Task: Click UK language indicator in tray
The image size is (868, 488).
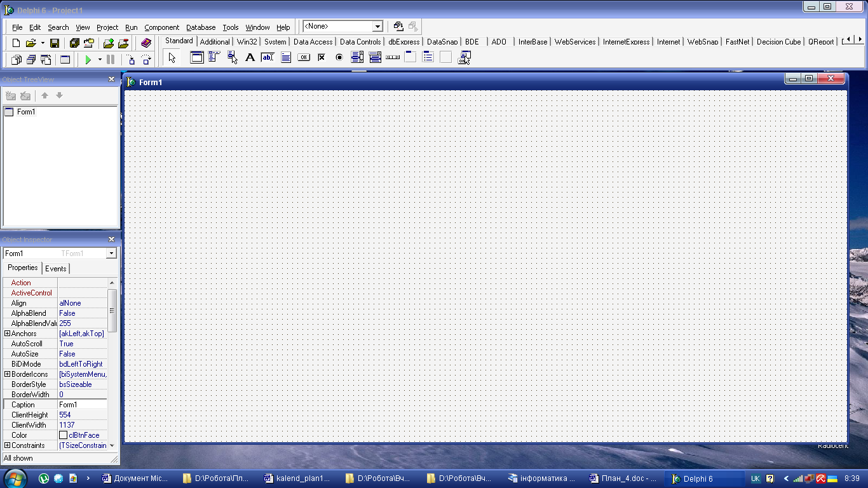Action: (756, 478)
